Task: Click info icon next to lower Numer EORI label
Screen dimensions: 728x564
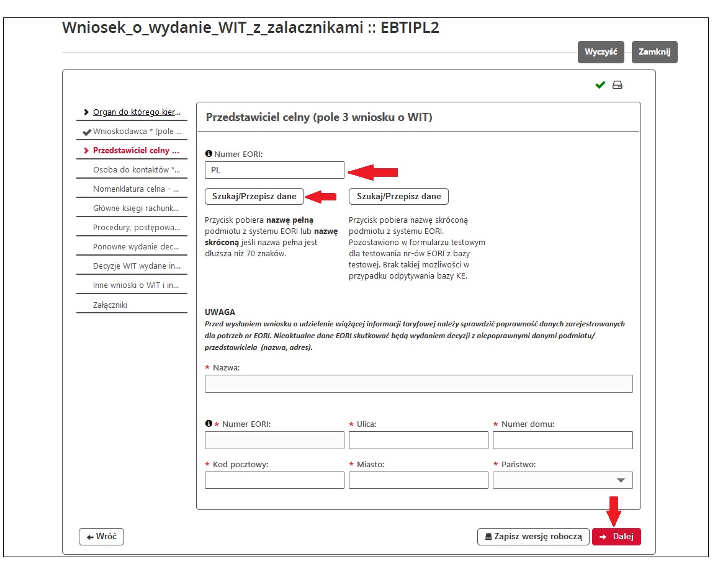Action: (x=209, y=422)
